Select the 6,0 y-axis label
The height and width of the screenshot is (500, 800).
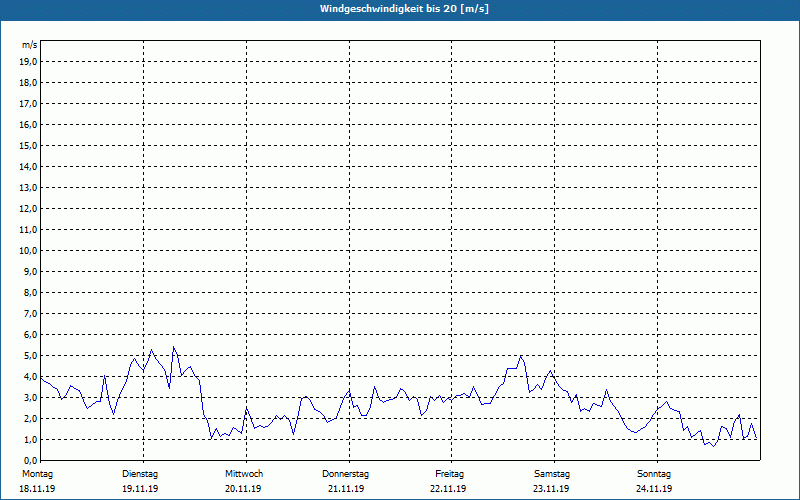(x=30, y=334)
